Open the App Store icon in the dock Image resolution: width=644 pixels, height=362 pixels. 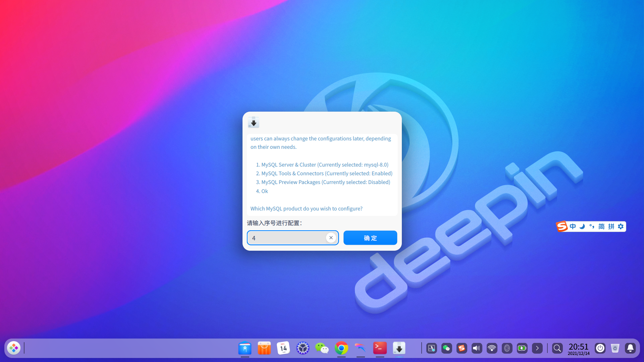pos(264,348)
